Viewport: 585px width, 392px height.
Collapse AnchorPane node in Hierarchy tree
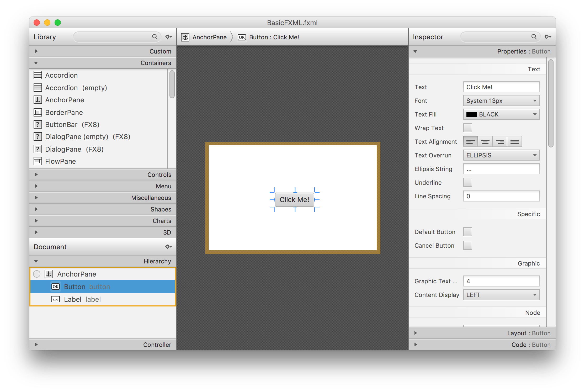coord(37,274)
